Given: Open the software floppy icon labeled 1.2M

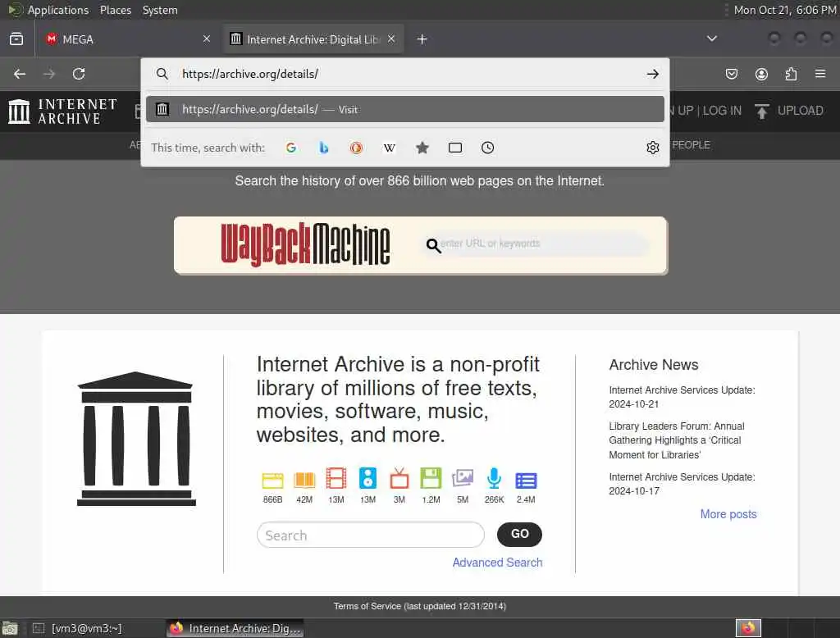Looking at the screenshot, I should coord(431,478).
